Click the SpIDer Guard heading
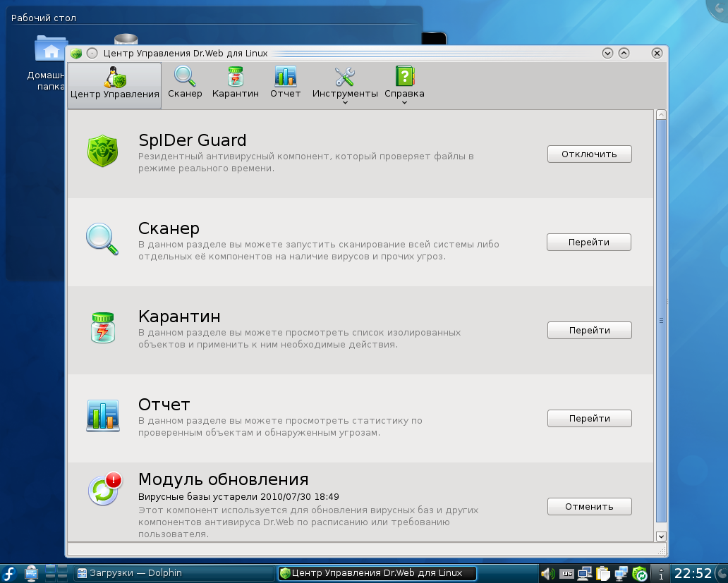Screen dimensions: 728x583 [x=192, y=140]
